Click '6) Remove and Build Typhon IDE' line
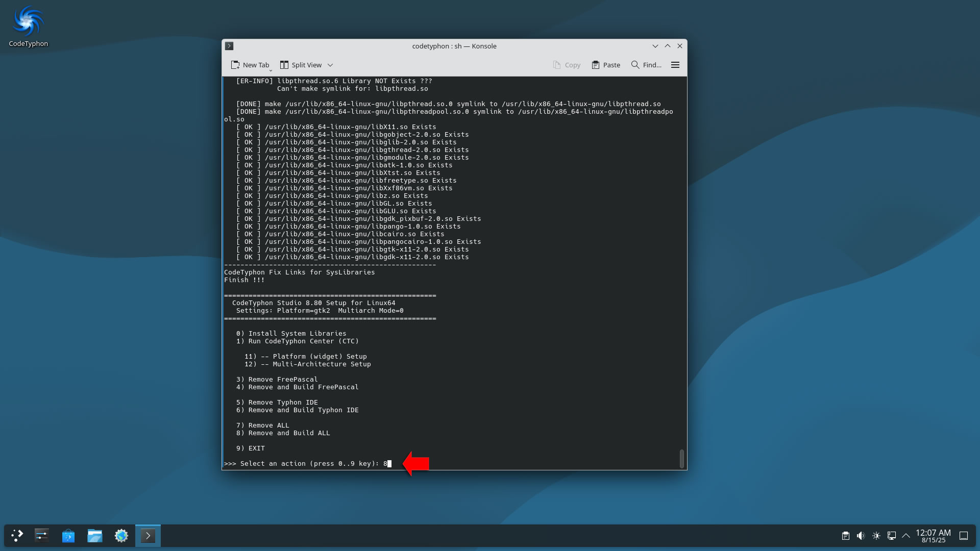The height and width of the screenshot is (551, 980). [x=298, y=410]
